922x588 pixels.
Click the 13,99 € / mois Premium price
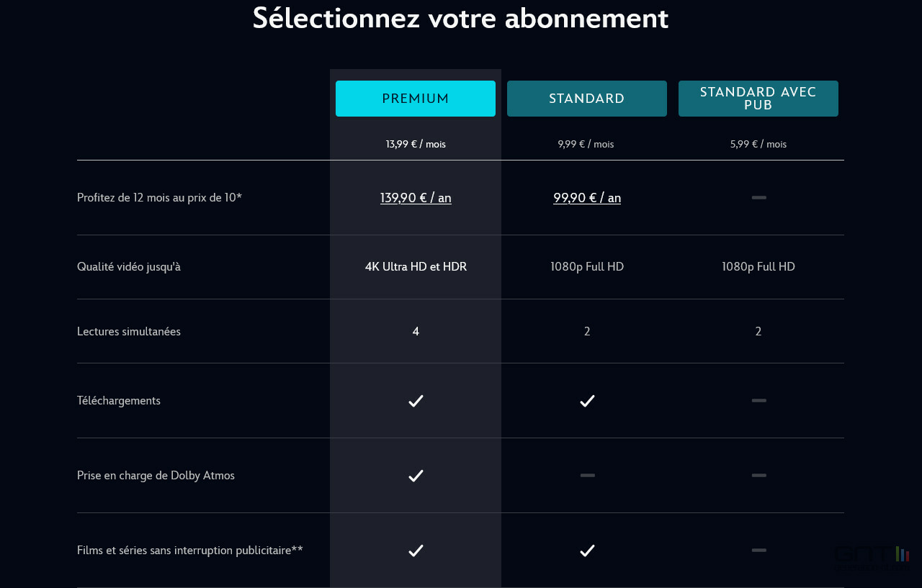(416, 144)
